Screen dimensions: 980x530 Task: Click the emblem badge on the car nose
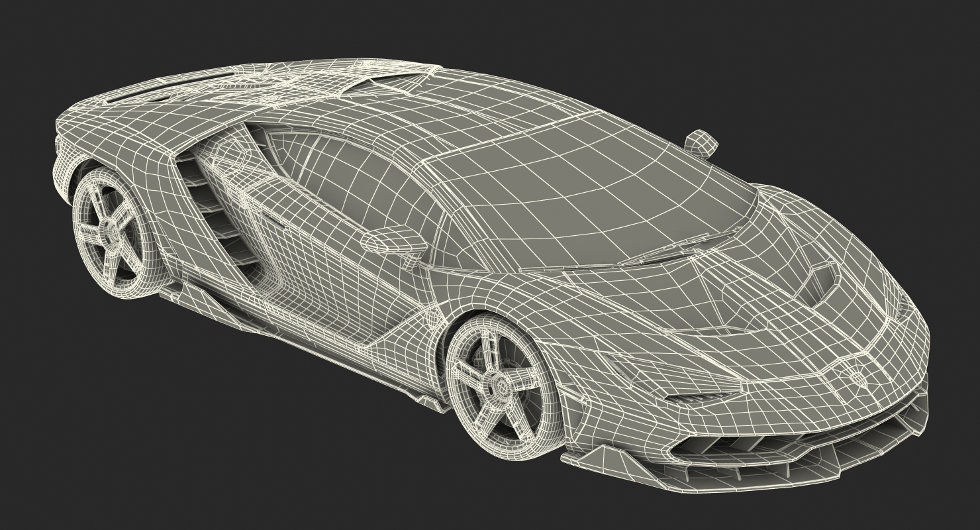[x=857, y=379]
